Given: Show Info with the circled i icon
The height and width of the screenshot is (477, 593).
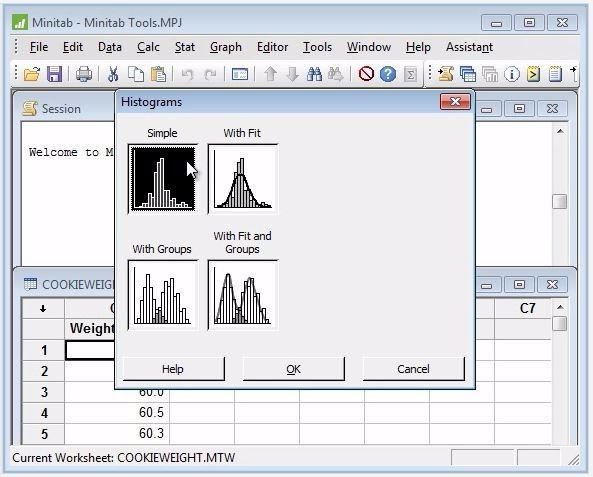Looking at the screenshot, I should point(512,74).
